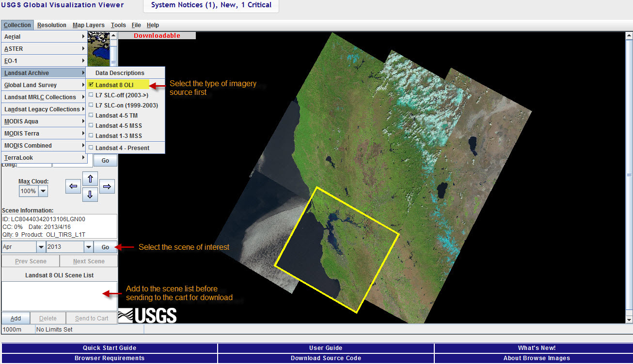Open the Max Cloud percentage dropdown
This screenshot has width=633, height=364.
click(x=43, y=191)
